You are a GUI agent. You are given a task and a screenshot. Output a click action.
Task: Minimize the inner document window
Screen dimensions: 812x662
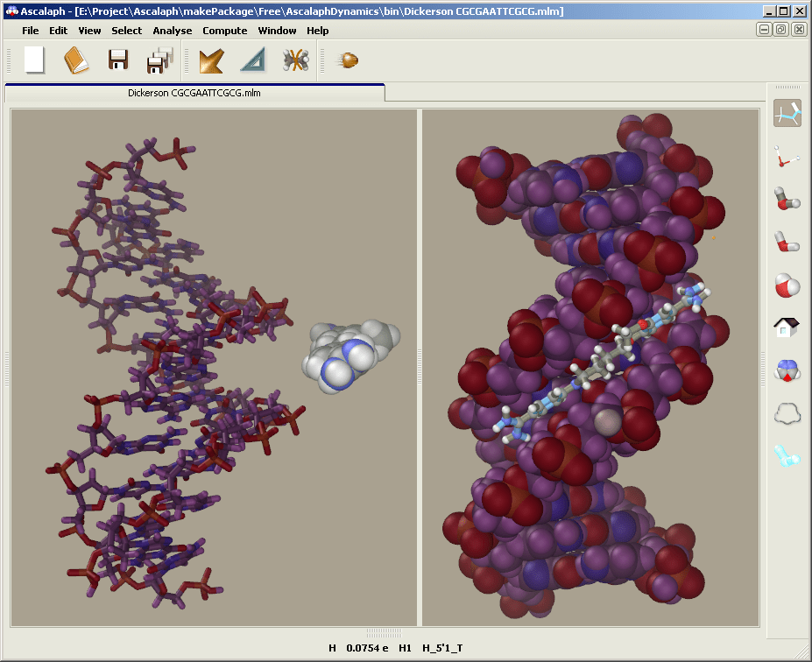click(764, 30)
